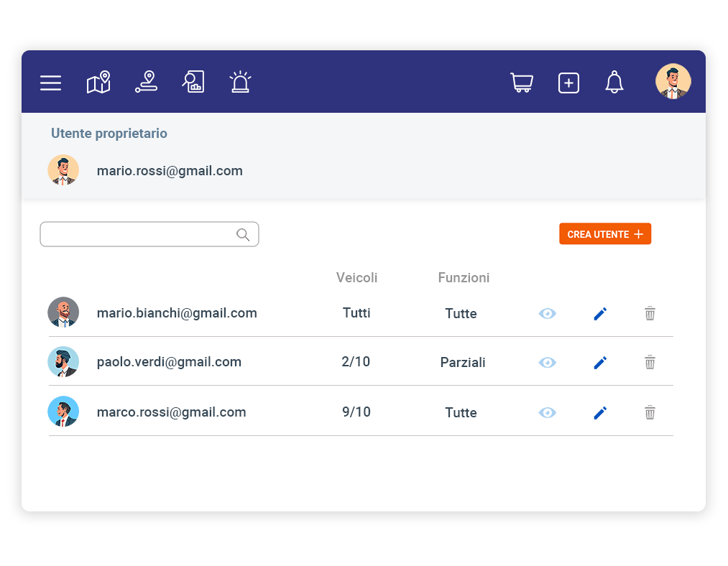Open the shopping cart
Screen dimensions: 728x566
click(522, 83)
